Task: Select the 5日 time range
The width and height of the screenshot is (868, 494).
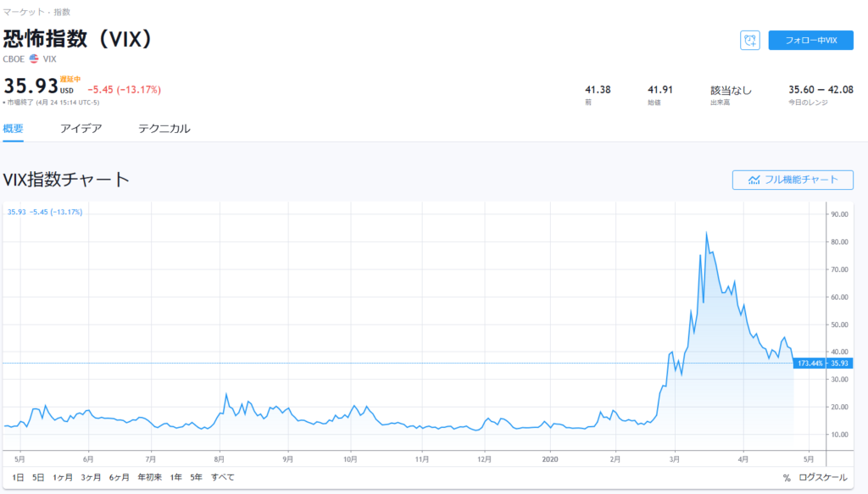Action: 38,478
